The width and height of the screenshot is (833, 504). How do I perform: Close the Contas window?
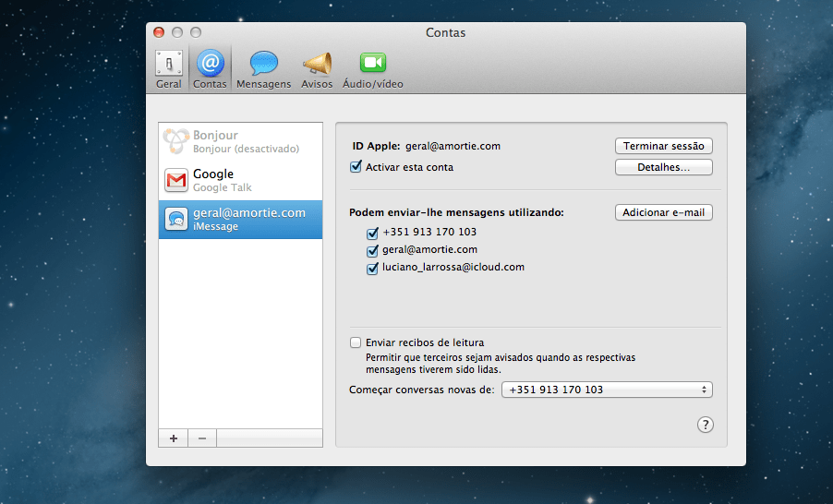coord(159,32)
